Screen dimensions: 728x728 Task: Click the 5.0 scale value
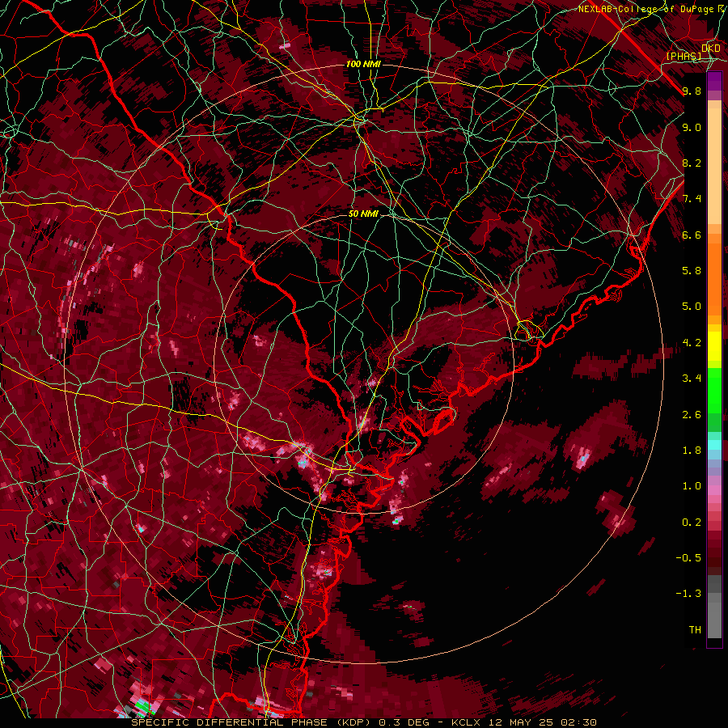(x=692, y=307)
